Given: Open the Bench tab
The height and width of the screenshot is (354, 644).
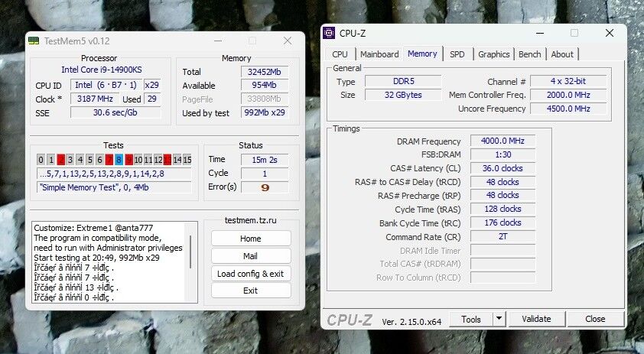Looking at the screenshot, I should tap(529, 54).
